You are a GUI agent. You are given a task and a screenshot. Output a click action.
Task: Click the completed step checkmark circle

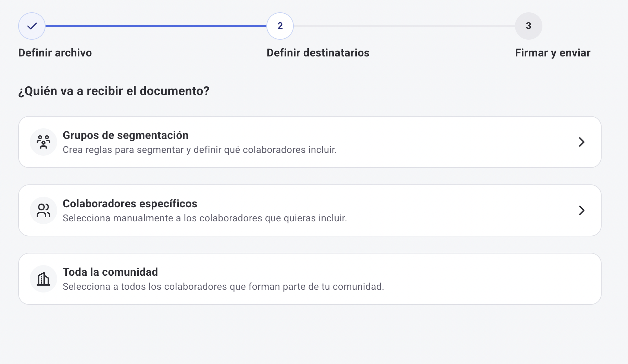click(32, 26)
